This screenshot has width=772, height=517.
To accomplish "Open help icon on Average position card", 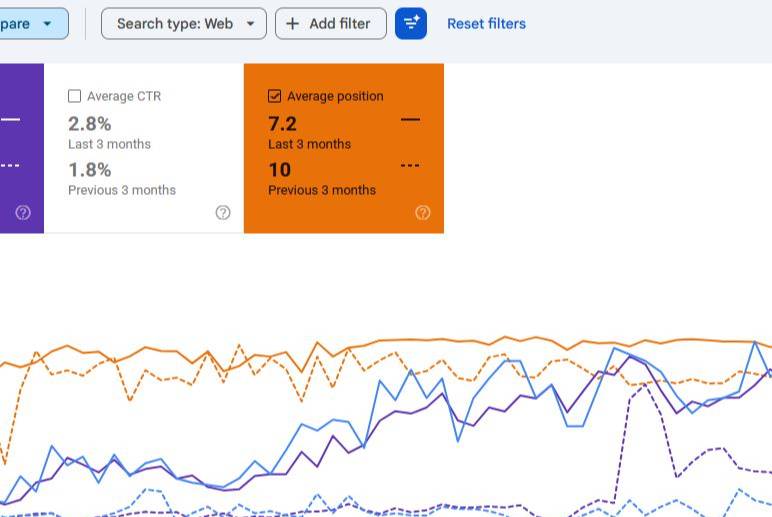I will (x=422, y=212).
